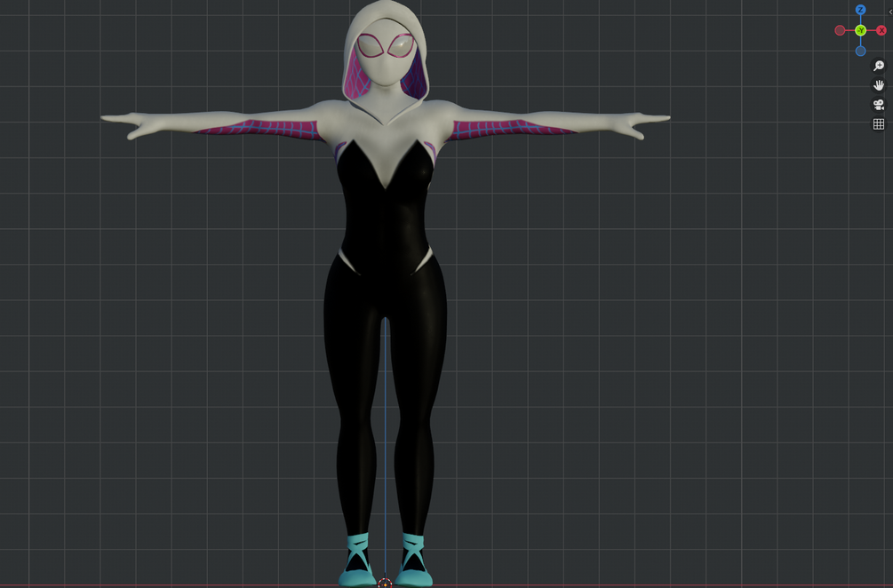This screenshot has height=588, width=893.
Task: Click the blue Z axis on the navigation gizmo
Action: [x=860, y=10]
